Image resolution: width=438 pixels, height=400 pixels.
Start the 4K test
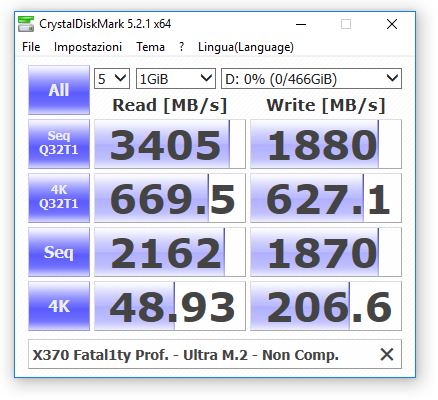coord(59,306)
